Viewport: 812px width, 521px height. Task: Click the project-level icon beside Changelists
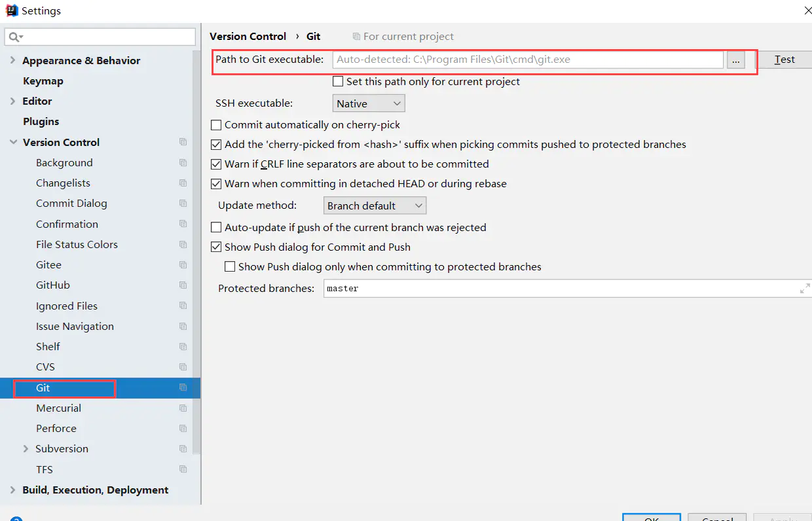183,183
